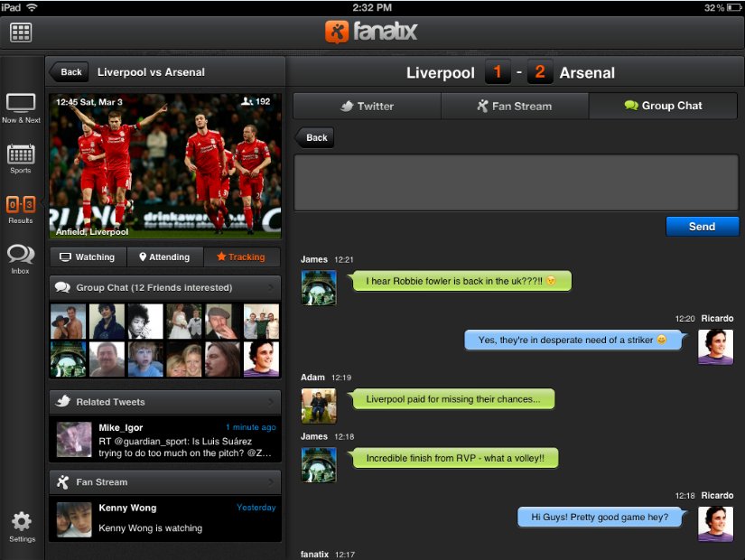Open James's avatar beside RVP volley message
The image size is (745, 560).
tap(319, 465)
